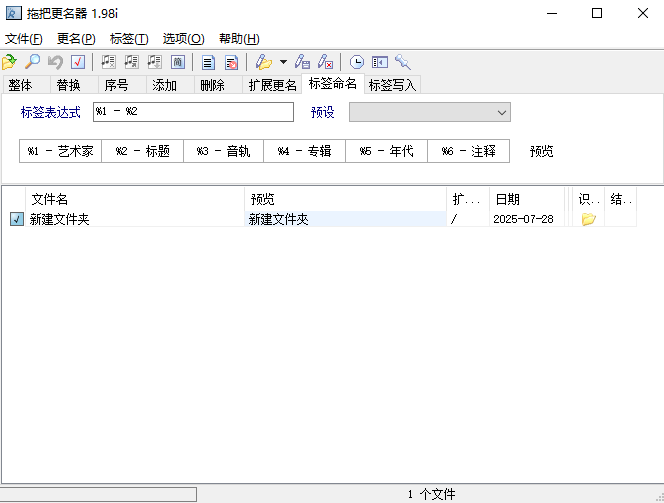Click the 简 simplified Chinese conversion icon
This screenshot has height=503, width=664.
(x=177, y=62)
